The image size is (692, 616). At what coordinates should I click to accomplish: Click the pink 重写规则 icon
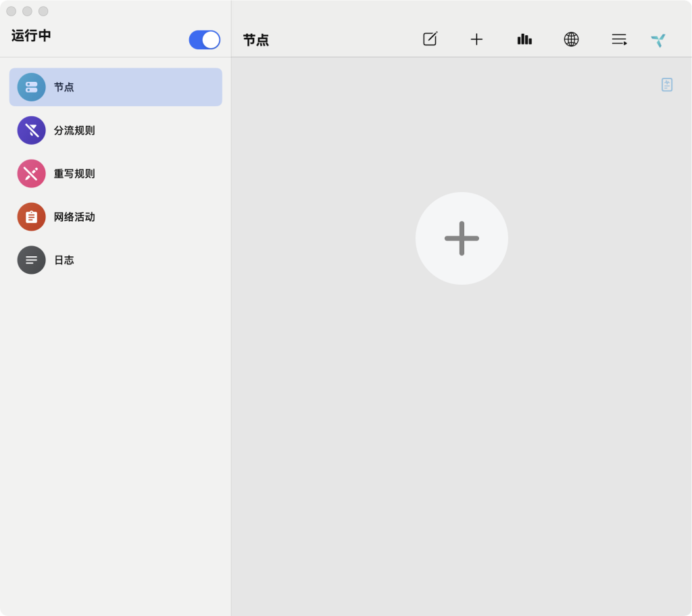[31, 174]
